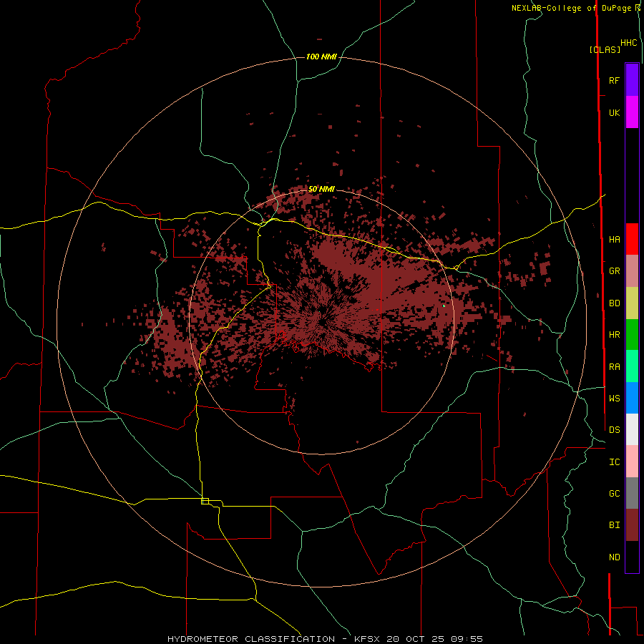644x644 pixels.
Task: Click the 50 NMI range ring label
Action: (321, 189)
